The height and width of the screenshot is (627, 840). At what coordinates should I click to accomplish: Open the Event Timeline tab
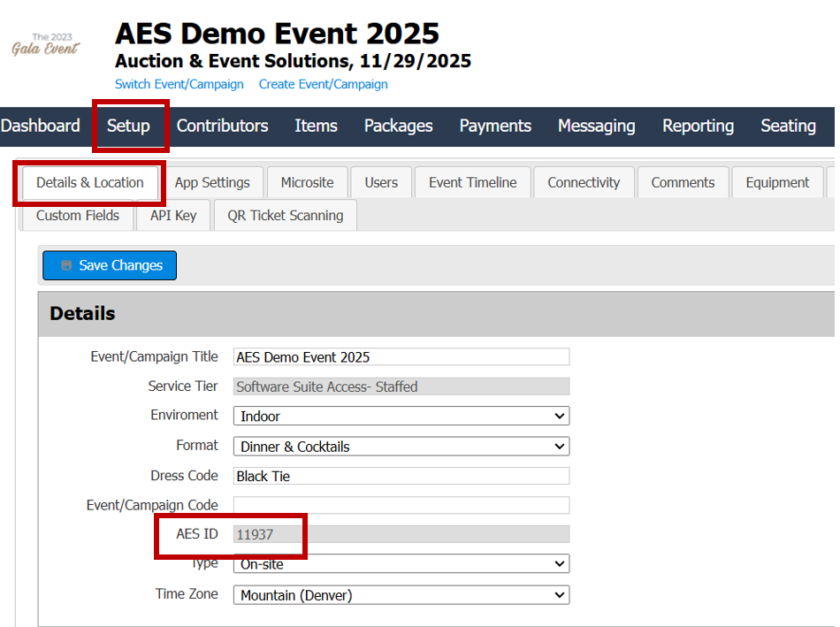click(x=472, y=183)
